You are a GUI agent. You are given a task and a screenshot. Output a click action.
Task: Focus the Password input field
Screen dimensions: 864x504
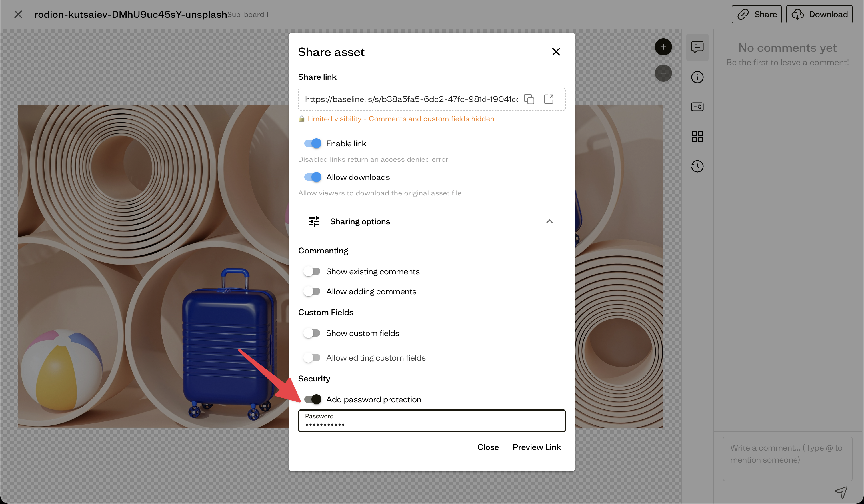point(432,421)
